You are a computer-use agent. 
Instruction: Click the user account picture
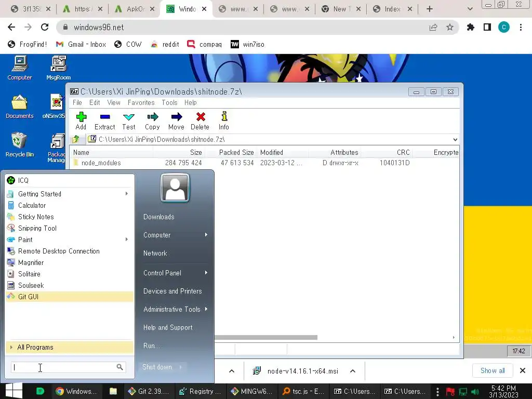click(175, 188)
